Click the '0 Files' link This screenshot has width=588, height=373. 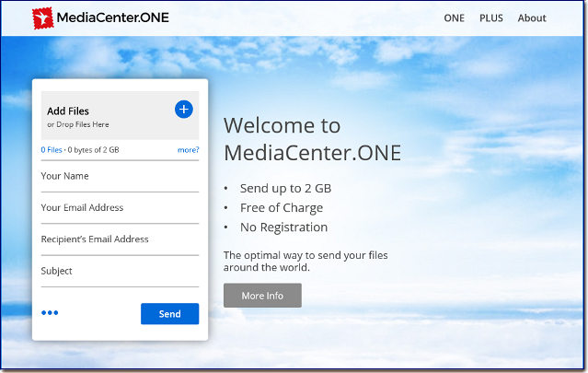coord(51,150)
